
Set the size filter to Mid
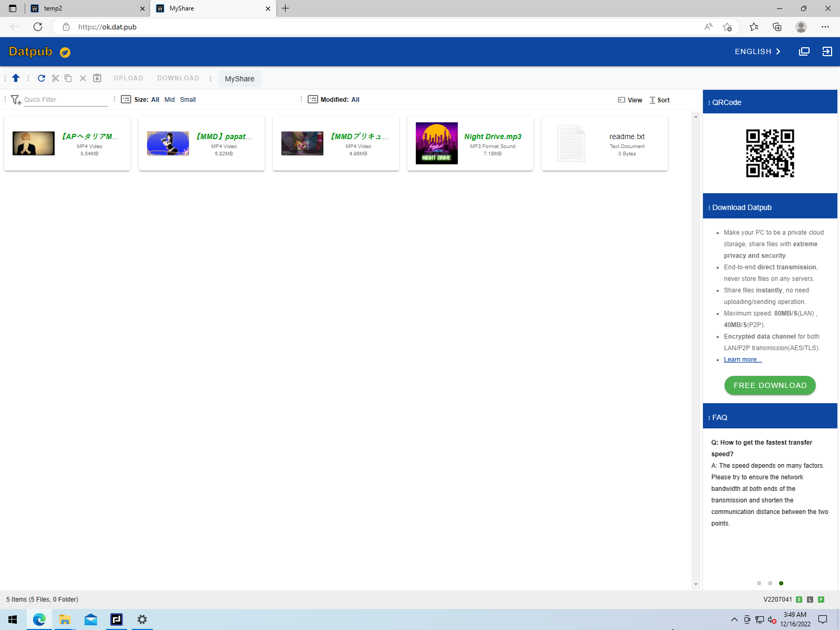click(170, 100)
